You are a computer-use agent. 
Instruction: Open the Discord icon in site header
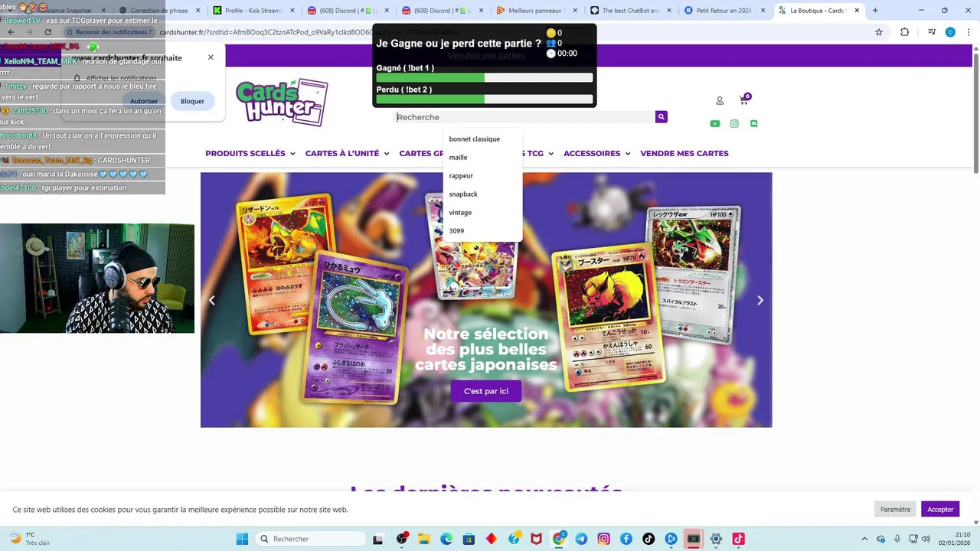[x=753, y=123]
